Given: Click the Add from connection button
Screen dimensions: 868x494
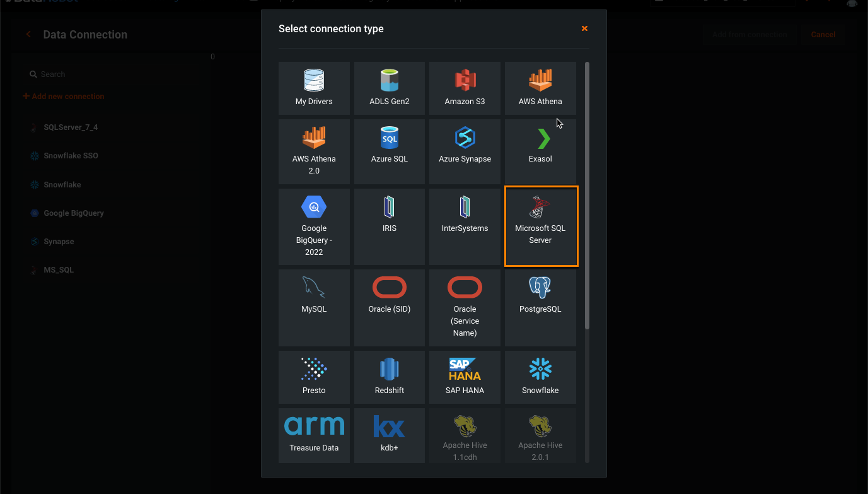Looking at the screenshot, I should [749, 35].
